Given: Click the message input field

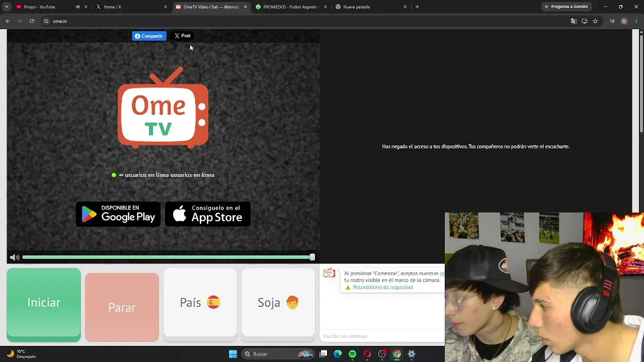Looking at the screenshot, I should pos(382,336).
